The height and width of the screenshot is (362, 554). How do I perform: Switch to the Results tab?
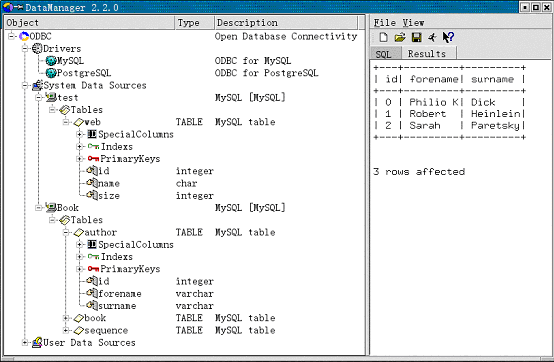point(427,53)
